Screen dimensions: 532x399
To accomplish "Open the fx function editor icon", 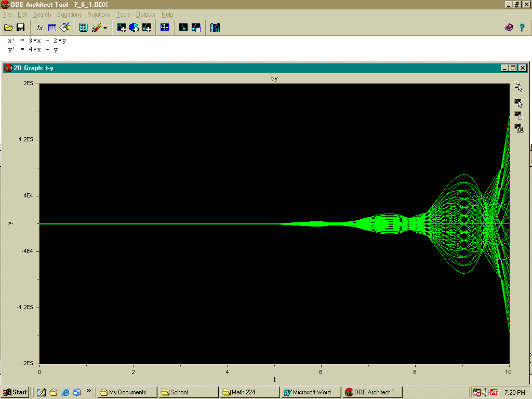I will pyautogui.click(x=39, y=28).
